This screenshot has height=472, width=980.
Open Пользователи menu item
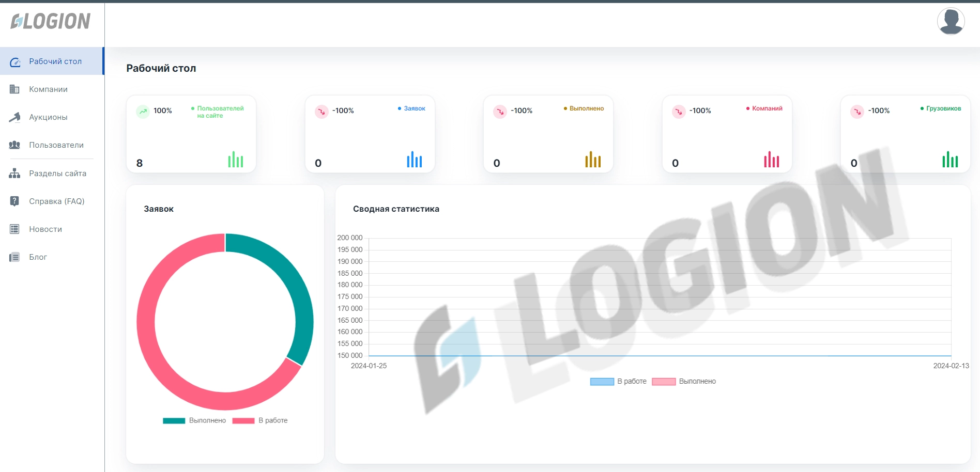pyautogui.click(x=52, y=145)
